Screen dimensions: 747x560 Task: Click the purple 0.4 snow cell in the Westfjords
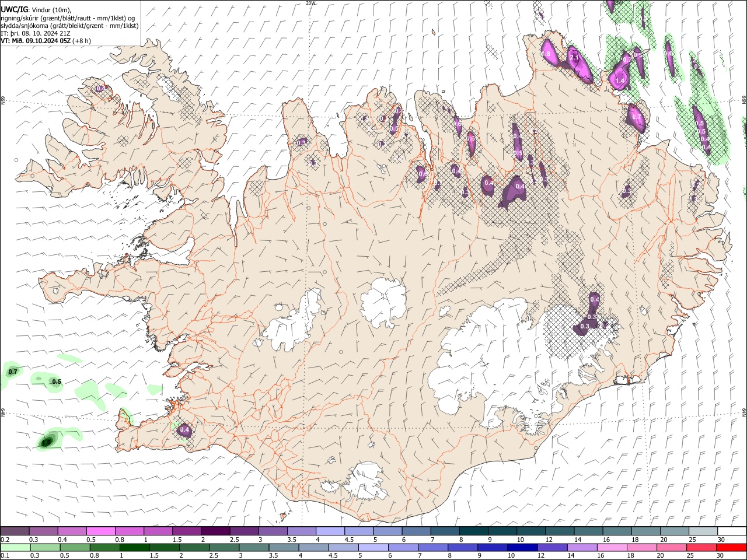(x=102, y=89)
